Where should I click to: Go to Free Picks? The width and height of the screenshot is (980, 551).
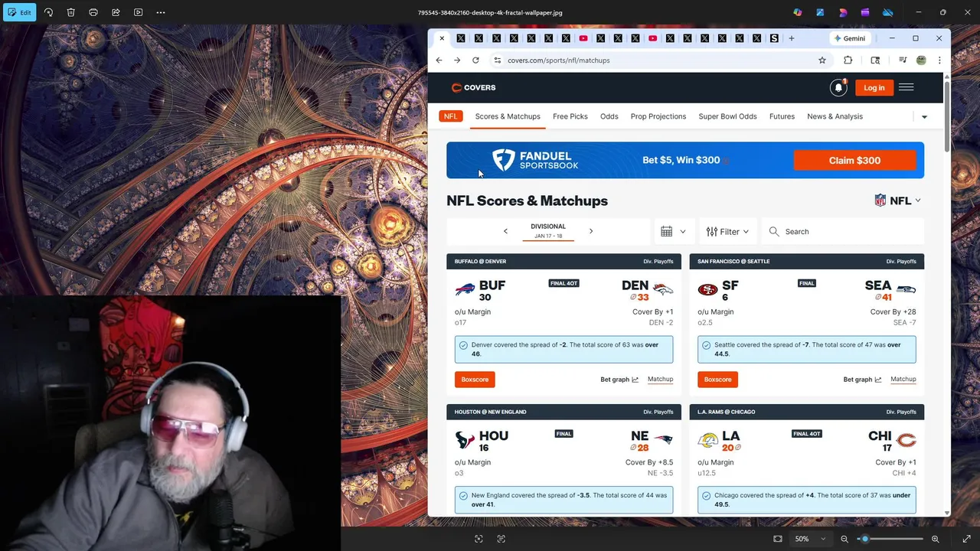pos(570,116)
